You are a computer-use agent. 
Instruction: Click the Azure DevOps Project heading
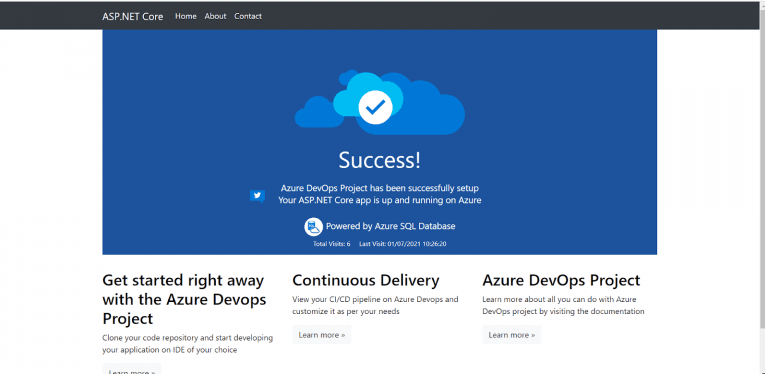point(561,280)
